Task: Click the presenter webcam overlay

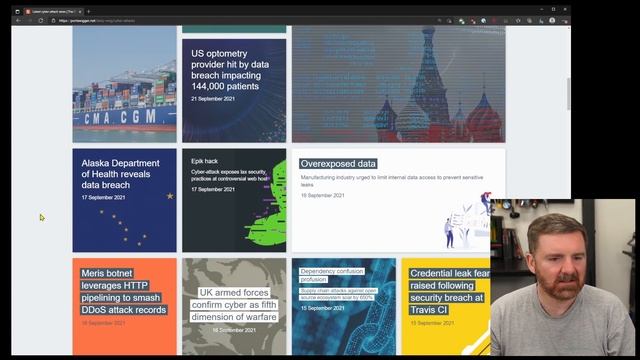Action: click(563, 277)
